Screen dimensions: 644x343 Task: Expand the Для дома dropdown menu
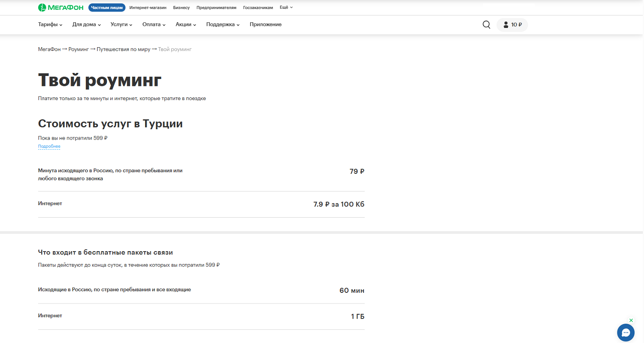click(86, 24)
